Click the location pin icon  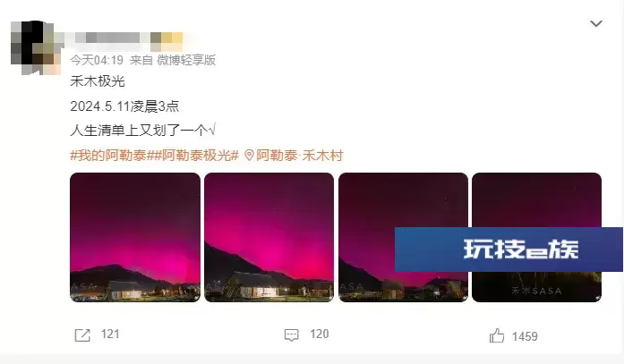(x=249, y=156)
